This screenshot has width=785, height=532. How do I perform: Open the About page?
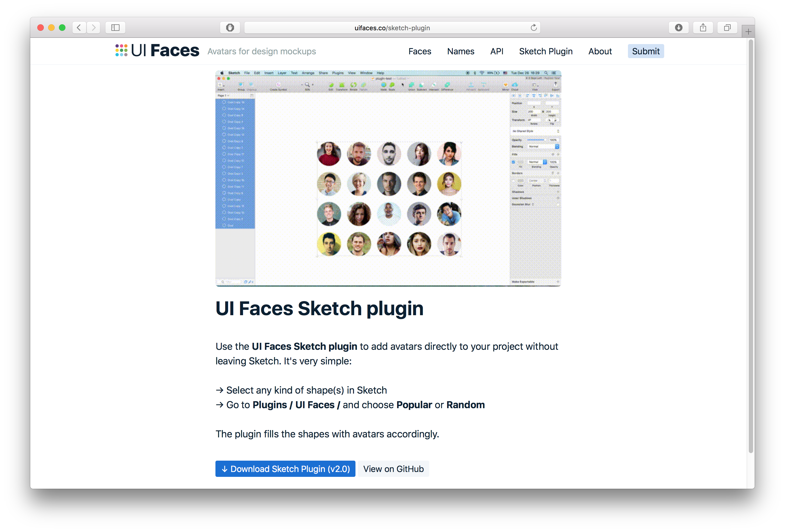click(x=600, y=51)
